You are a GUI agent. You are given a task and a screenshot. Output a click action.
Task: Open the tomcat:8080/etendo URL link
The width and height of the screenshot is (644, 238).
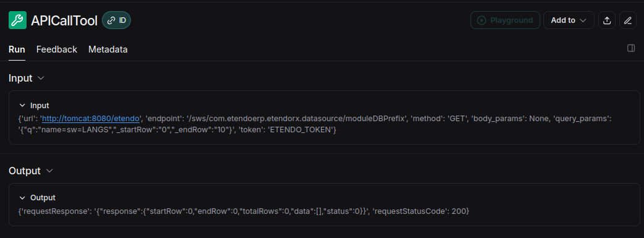[91, 119]
